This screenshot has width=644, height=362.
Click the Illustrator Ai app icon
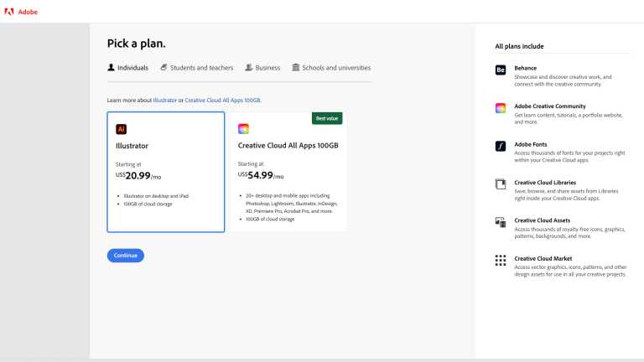point(121,129)
